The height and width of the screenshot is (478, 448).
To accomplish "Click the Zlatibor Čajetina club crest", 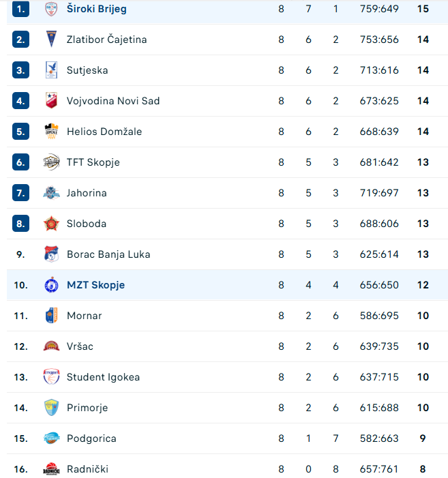I will pos(51,40).
